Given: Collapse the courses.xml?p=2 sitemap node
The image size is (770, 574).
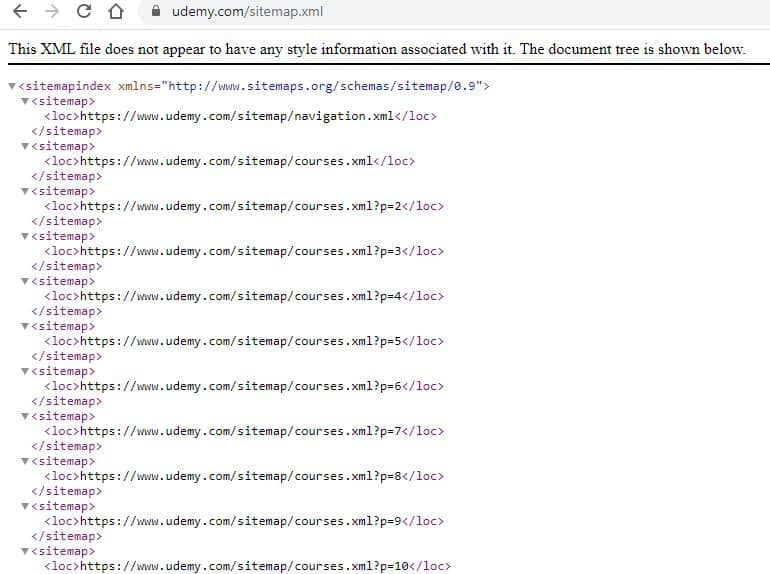Looking at the screenshot, I should 25,191.
